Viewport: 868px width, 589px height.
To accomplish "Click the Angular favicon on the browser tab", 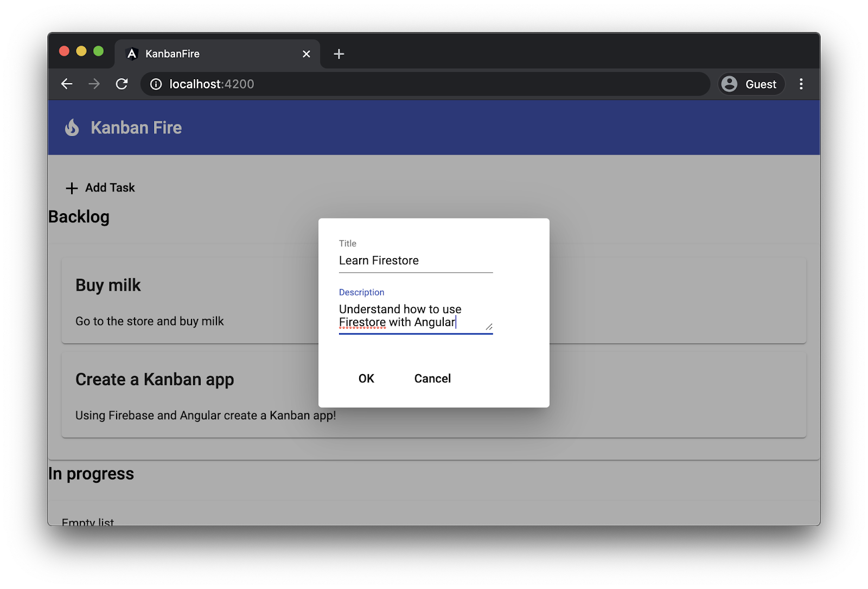I will pos(132,54).
